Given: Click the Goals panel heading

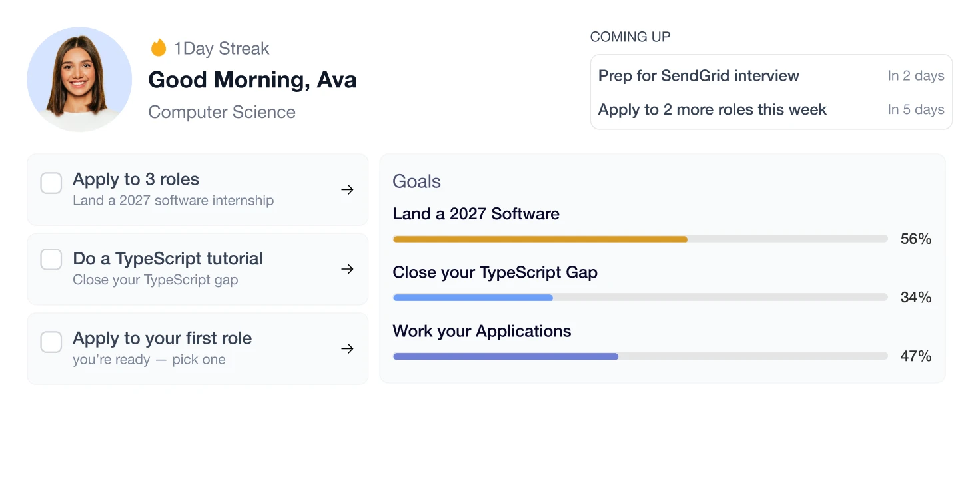Looking at the screenshot, I should (417, 181).
